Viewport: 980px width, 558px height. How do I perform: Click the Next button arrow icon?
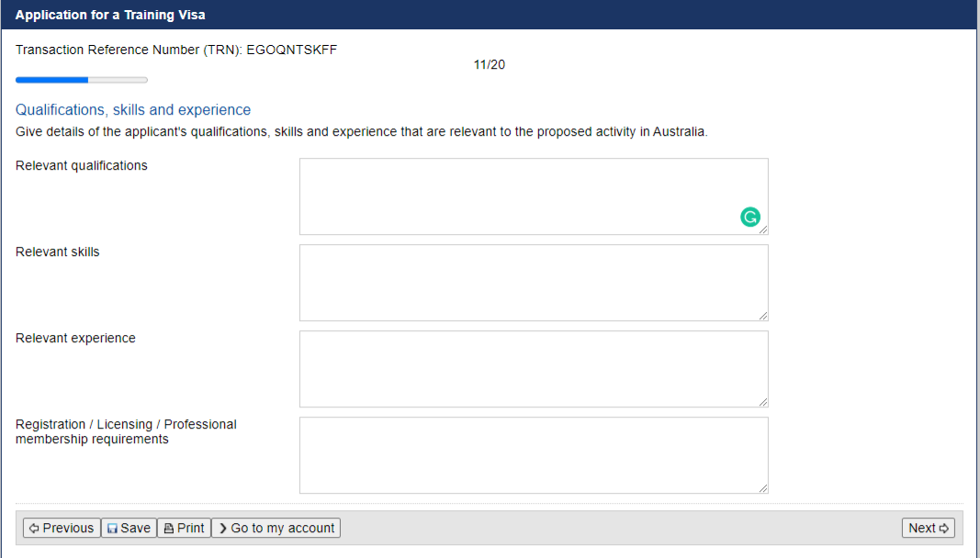point(943,529)
